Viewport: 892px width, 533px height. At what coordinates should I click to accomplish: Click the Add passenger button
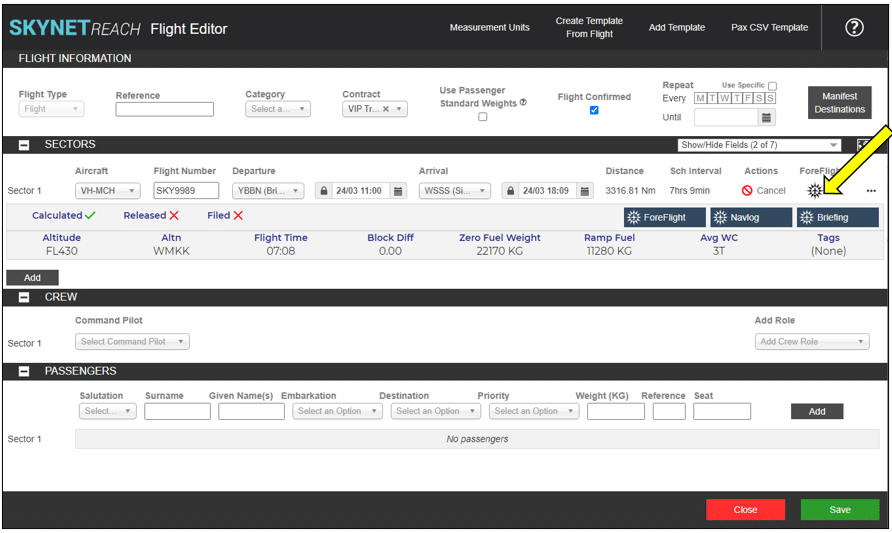pyautogui.click(x=817, y=411)
